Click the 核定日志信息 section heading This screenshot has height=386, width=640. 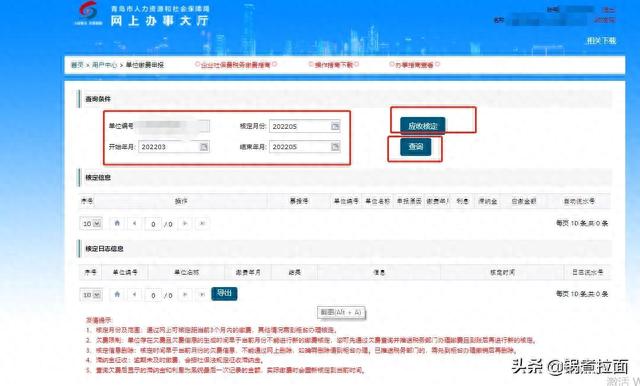coord(104,248)
